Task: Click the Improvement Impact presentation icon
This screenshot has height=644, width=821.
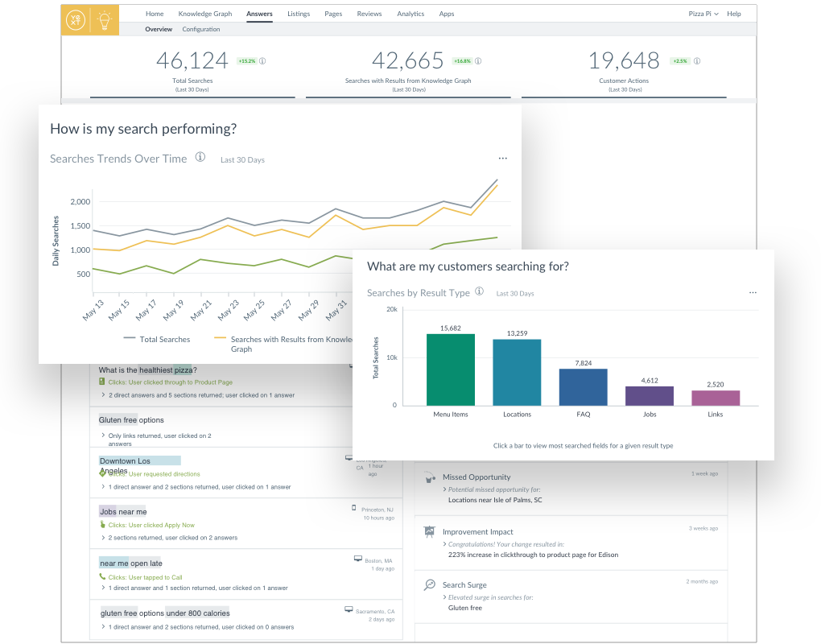Action: click(x=430, y=531)
